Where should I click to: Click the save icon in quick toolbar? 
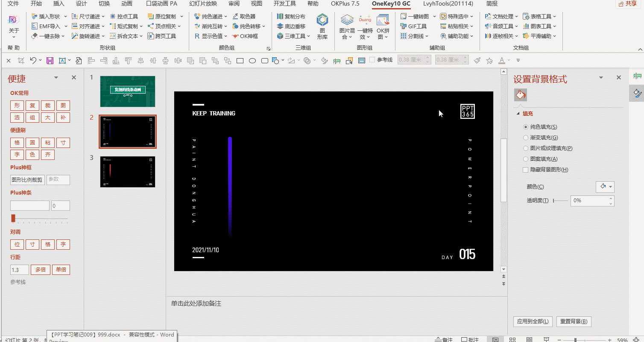tap(50, 60)
